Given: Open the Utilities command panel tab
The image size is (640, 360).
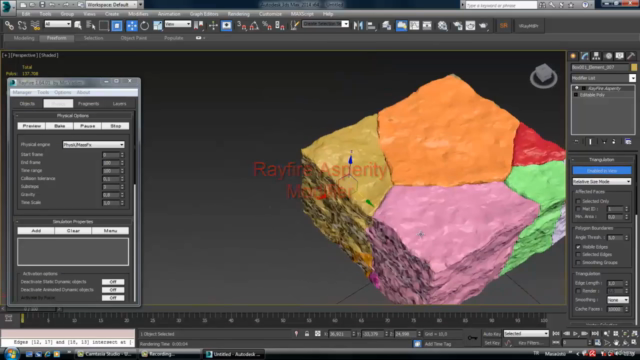Looking at the screenshot, I should point(631,56).
